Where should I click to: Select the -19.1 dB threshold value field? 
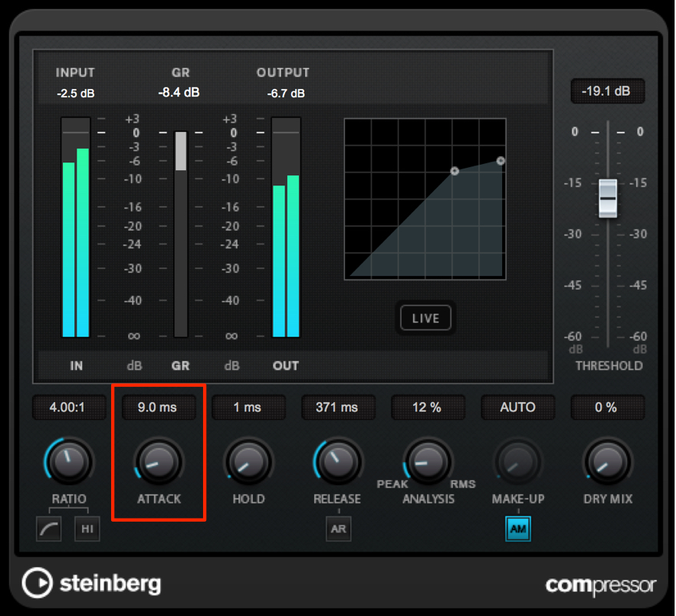click(608, 91)
